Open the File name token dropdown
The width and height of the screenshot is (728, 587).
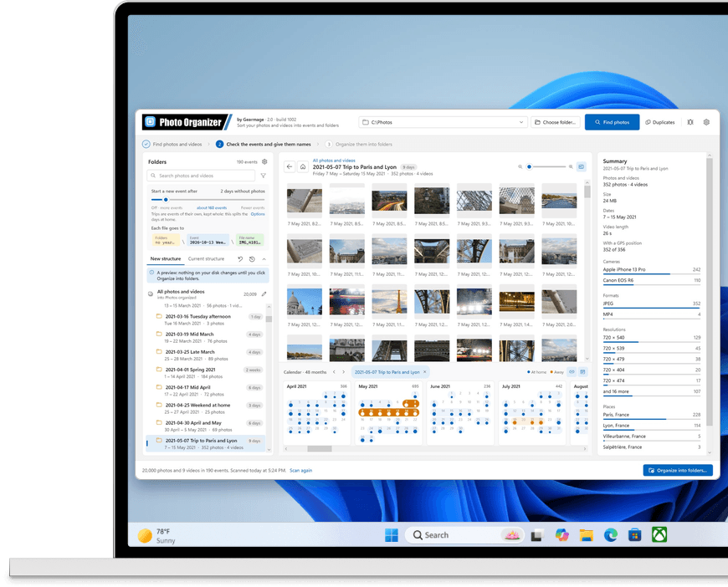[250, 240]
